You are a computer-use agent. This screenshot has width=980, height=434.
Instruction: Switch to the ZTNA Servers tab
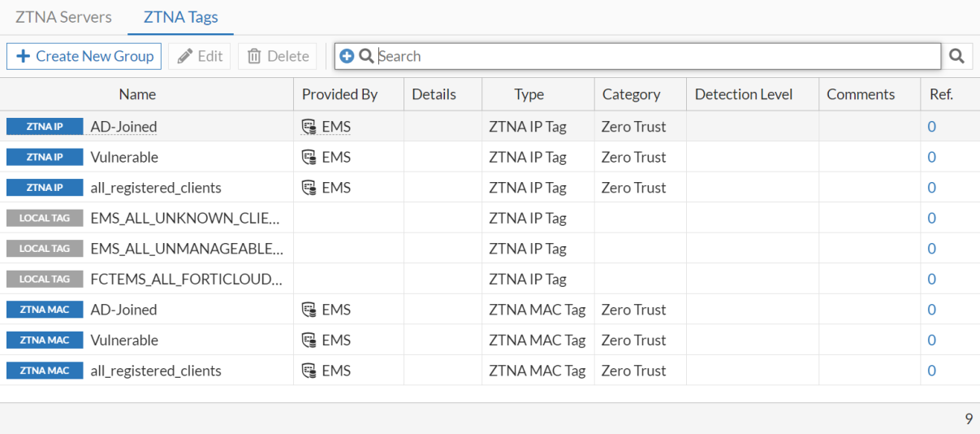coord(63,17)
